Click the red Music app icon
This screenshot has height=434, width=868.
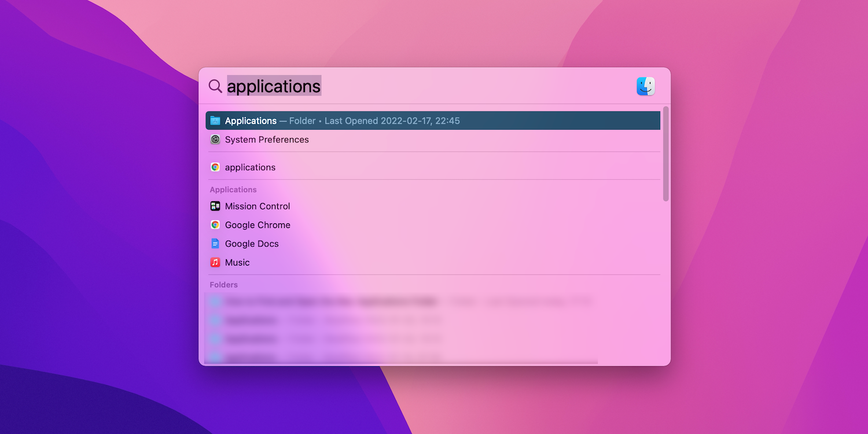click(x=215, y=263)
